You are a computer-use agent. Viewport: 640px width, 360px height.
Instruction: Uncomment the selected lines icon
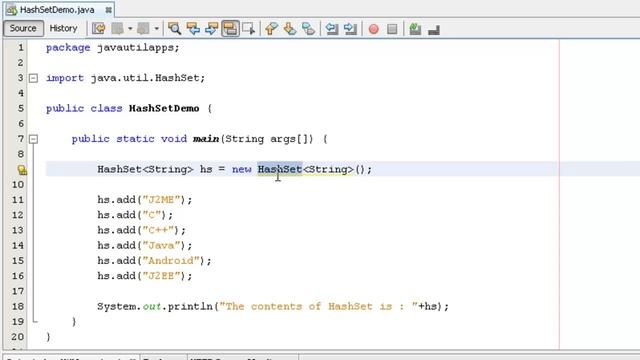[434, 29]
